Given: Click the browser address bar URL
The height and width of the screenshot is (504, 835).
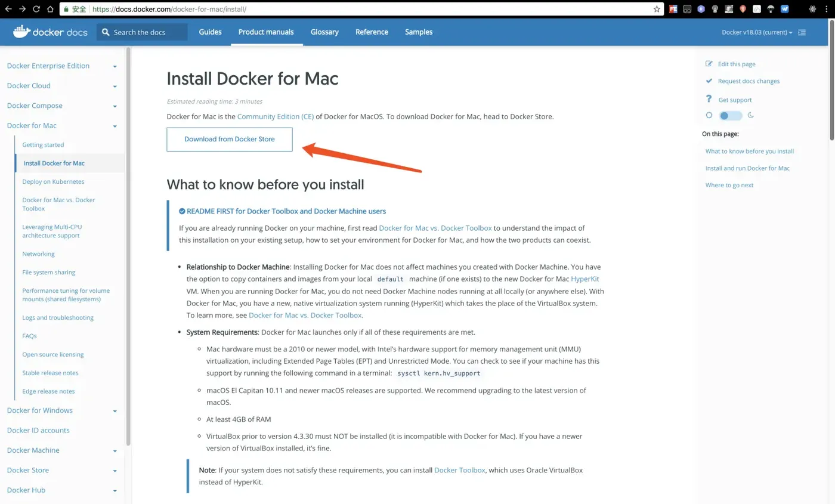Looking at the screenshot, I should pyautogui.click(x=170, y=10).
